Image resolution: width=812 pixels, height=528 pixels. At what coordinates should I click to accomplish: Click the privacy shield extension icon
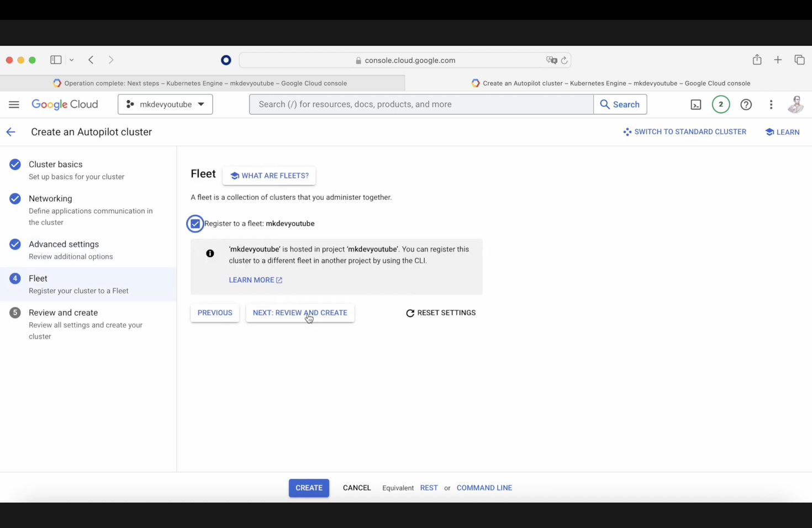(226, 60)
